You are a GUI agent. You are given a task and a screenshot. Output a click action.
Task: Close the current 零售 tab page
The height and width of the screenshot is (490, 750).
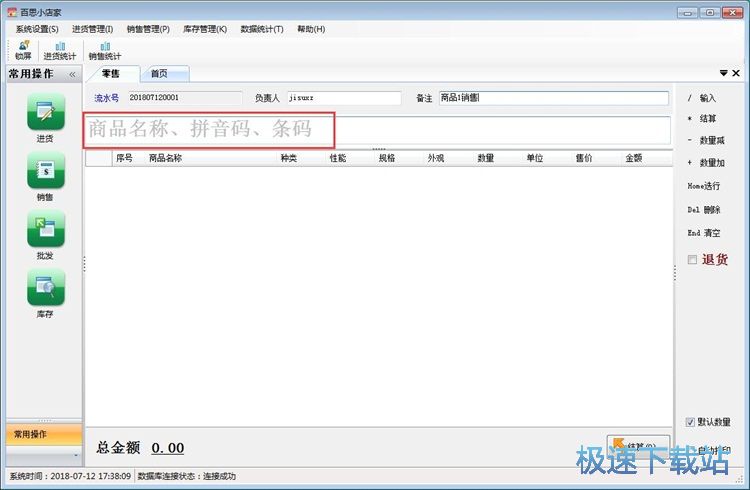pos(736,73)
